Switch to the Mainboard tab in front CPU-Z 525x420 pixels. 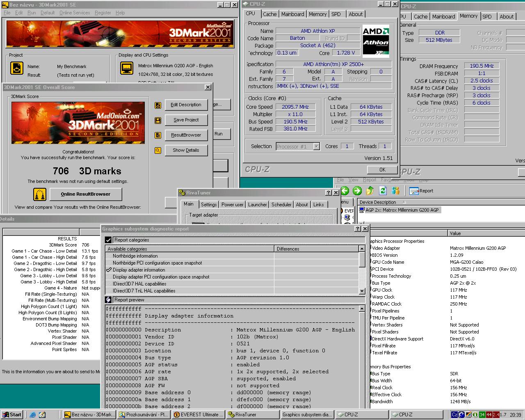292,14
